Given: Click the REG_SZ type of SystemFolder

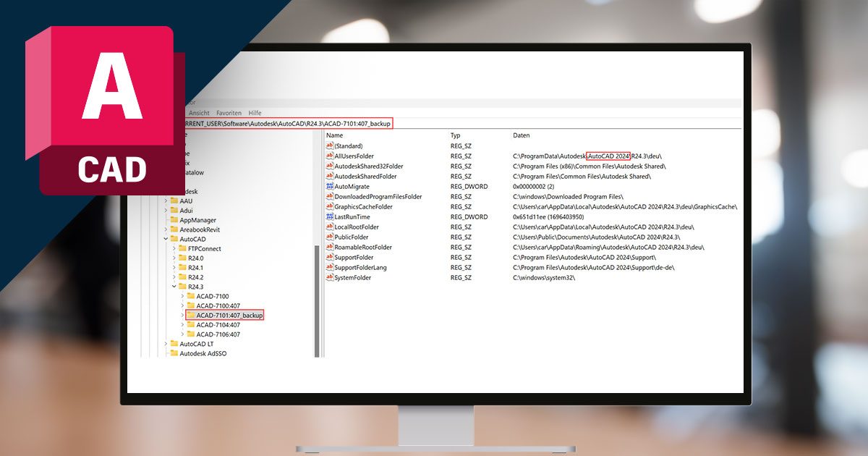Looking at the screenshot, I should (x=461, y=278).
